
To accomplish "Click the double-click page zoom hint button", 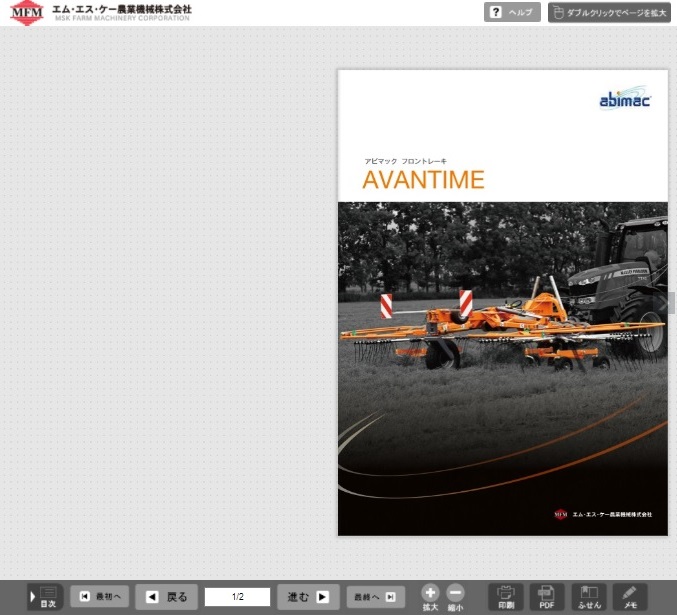I will click(x=609, y=13).
